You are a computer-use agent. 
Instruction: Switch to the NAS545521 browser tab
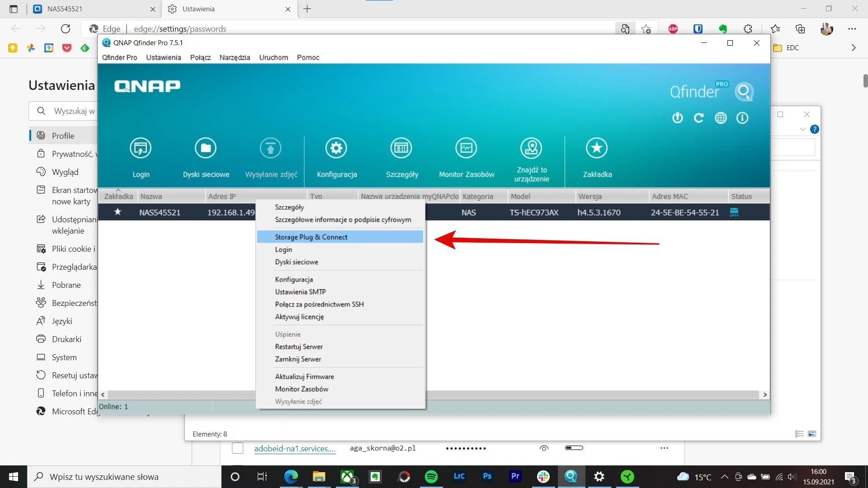[x=94, y=9]
